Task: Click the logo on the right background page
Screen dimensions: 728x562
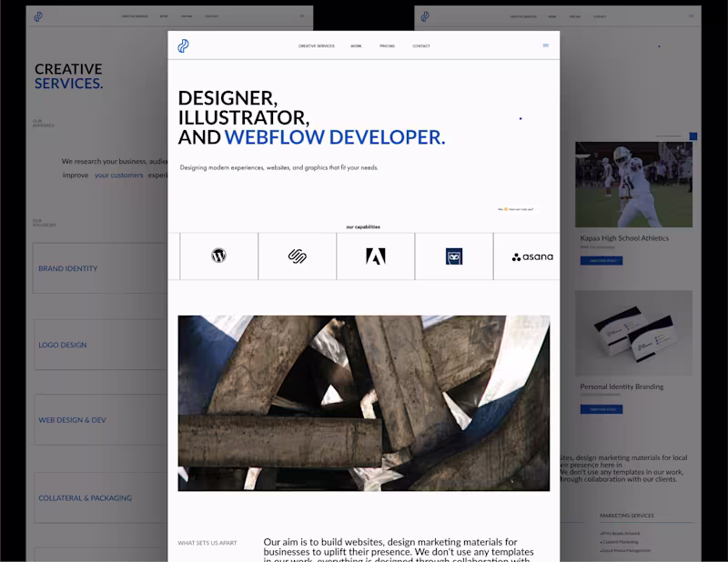Action: coord(425,16)
